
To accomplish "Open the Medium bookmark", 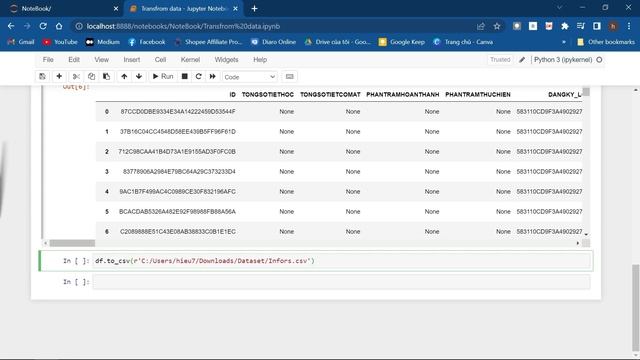I will pyautogui.click(x=102, y=42).
